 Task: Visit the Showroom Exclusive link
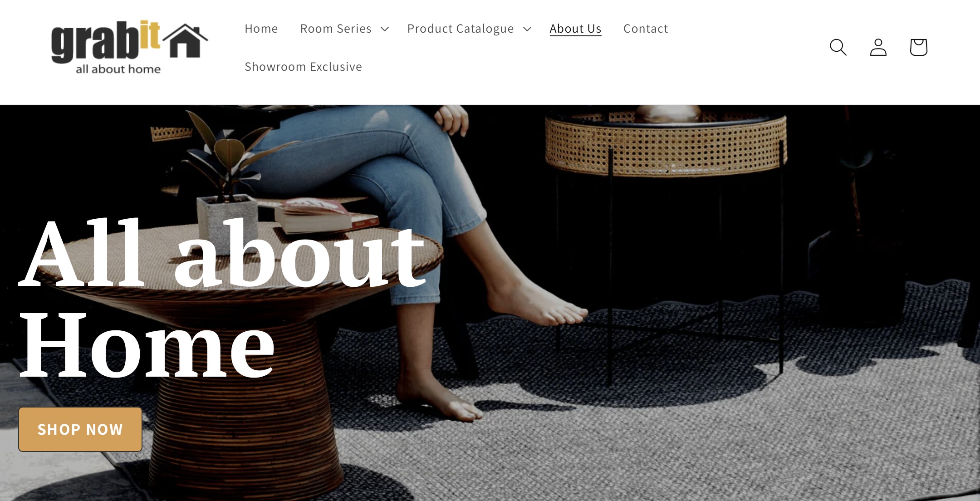coord(303,67)
